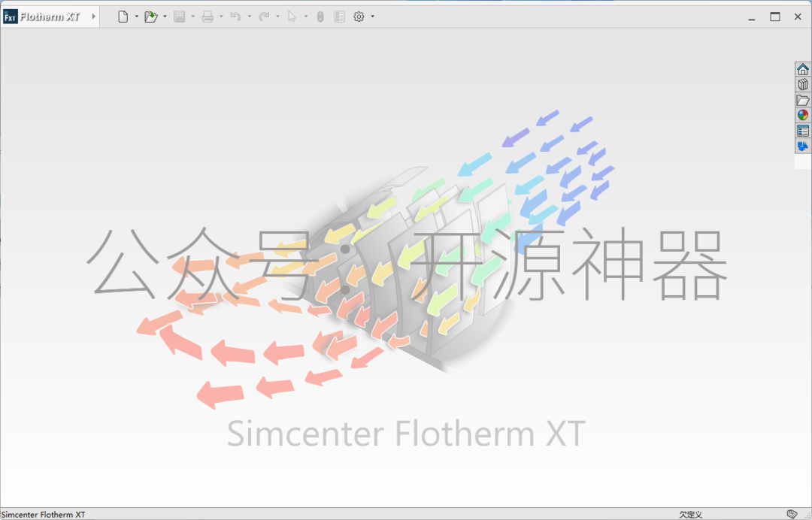This screenshot has width=812, height=520.
Task: Click the Print icon in the toolbar
Action: pos(208,17)
